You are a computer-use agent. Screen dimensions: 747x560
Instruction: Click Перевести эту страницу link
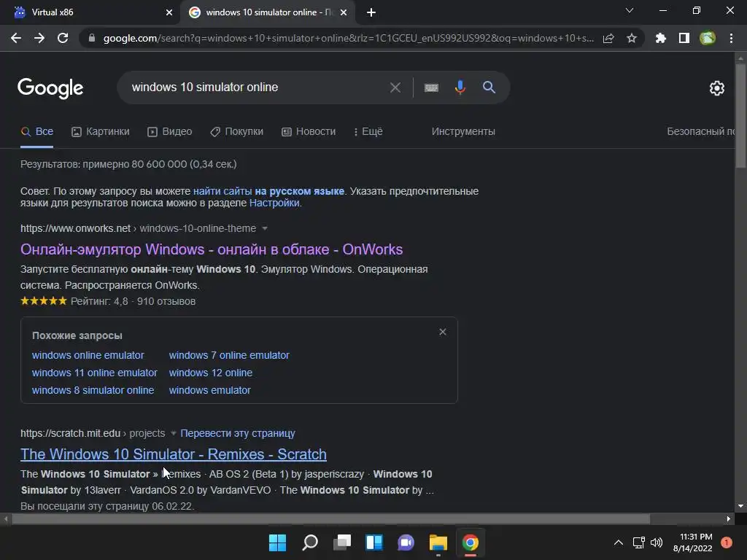point(238,433)
